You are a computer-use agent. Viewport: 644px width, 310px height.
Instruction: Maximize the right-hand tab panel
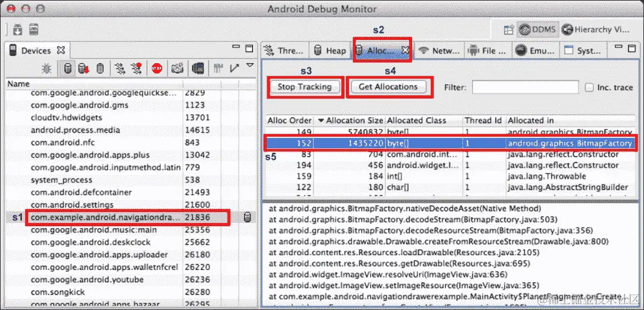[632, 48]
